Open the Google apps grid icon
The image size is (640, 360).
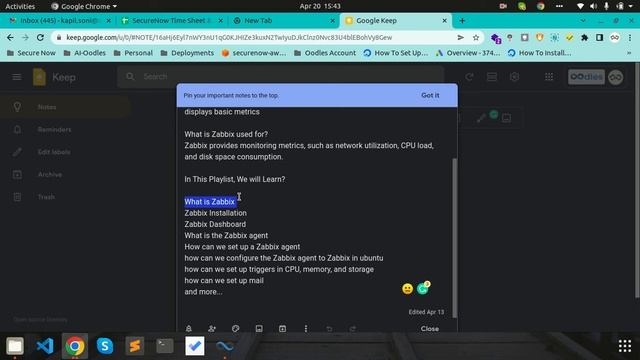coord(549,77)
